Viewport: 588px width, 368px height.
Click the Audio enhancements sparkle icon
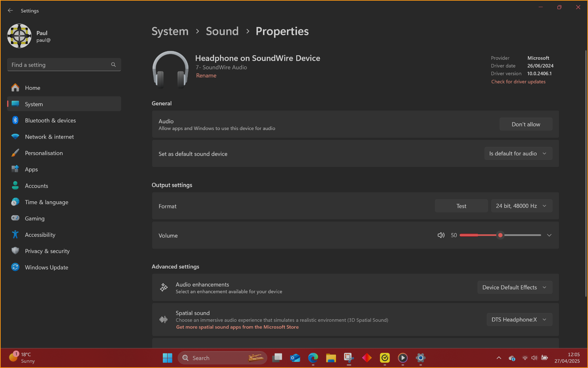point(164,287)
